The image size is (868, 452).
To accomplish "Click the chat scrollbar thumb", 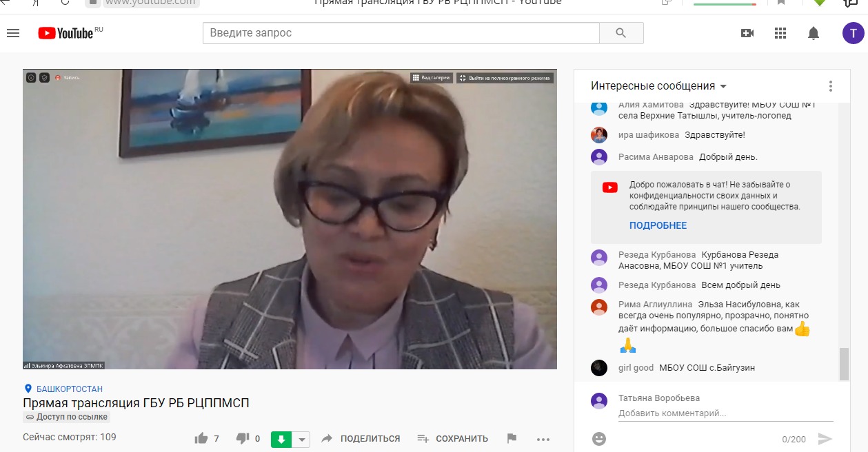I will click(x=844, y=364).
